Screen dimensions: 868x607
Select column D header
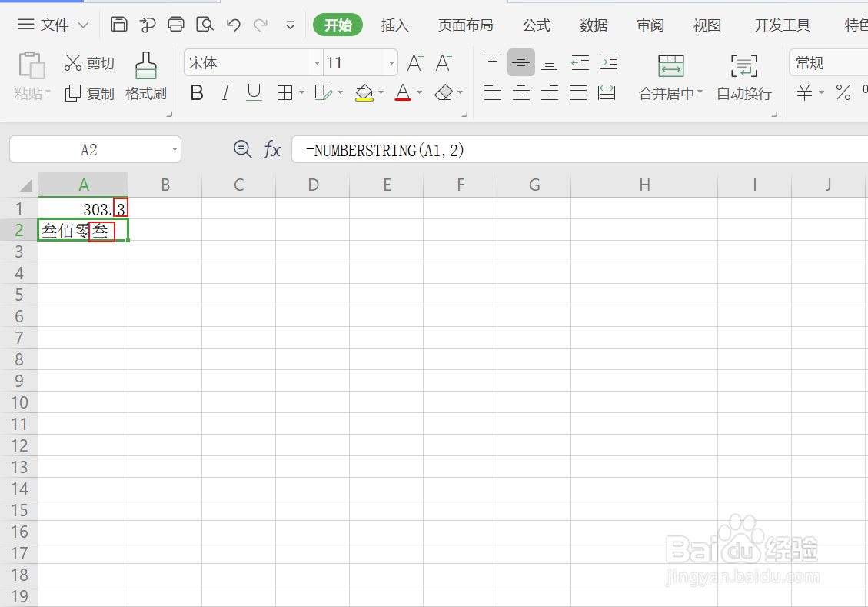click(313, 185)
